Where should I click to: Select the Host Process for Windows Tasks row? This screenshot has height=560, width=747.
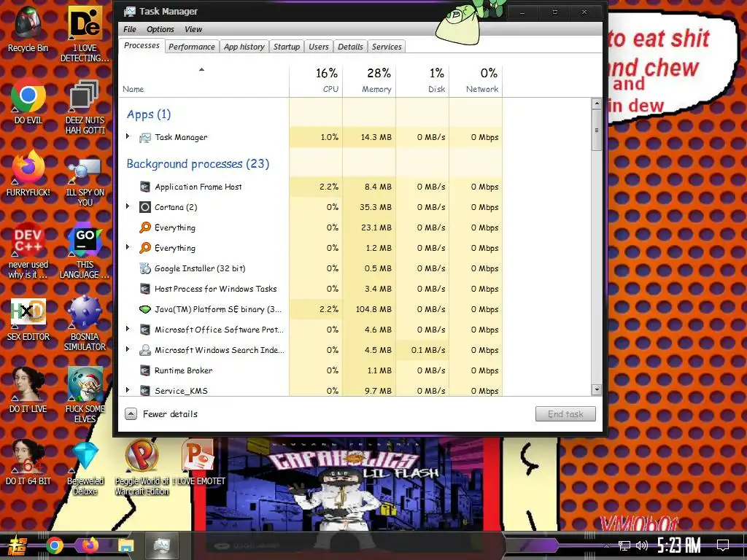click(311, 289)
